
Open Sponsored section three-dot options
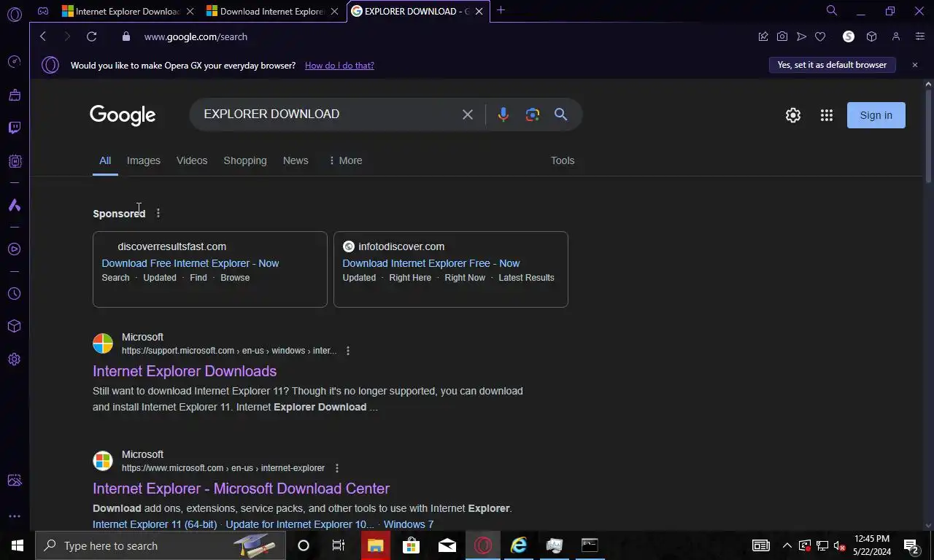tap(158, 213)
